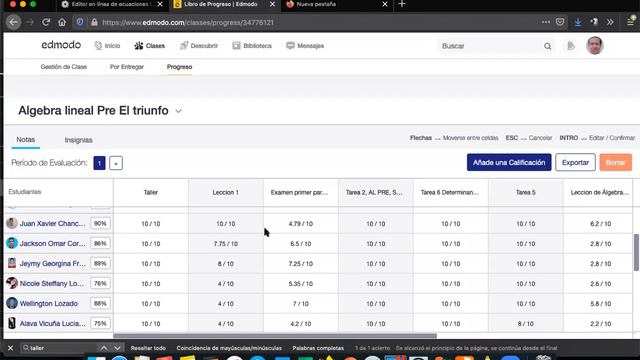Image resolution: width=640 pixels, height=360 pixels.
Task: Select Jackson Omar's Leccion 1 grade 7.75 / 10
Action: coord(225,244)
